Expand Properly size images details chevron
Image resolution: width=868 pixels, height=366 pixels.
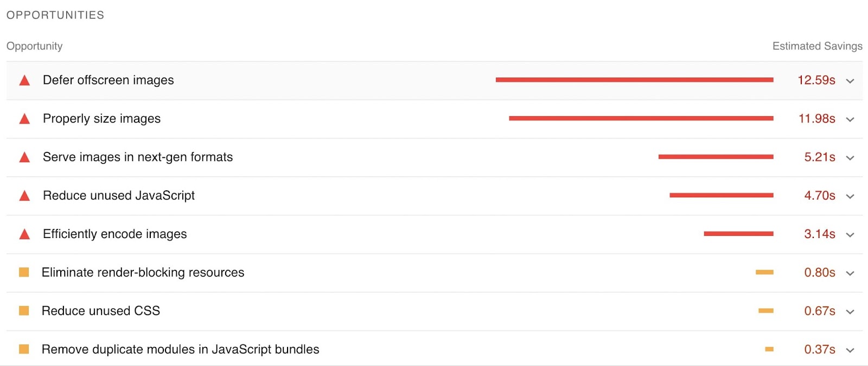850,119
